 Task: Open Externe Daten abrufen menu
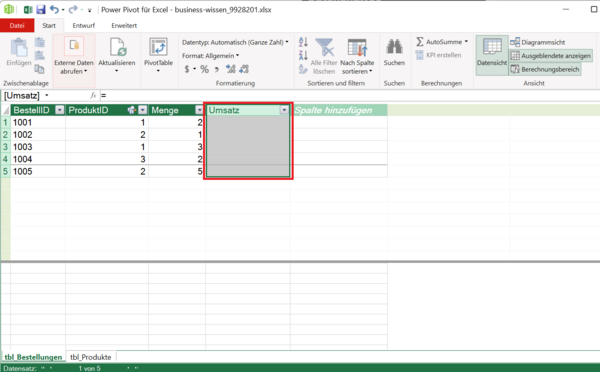point(73,60)
